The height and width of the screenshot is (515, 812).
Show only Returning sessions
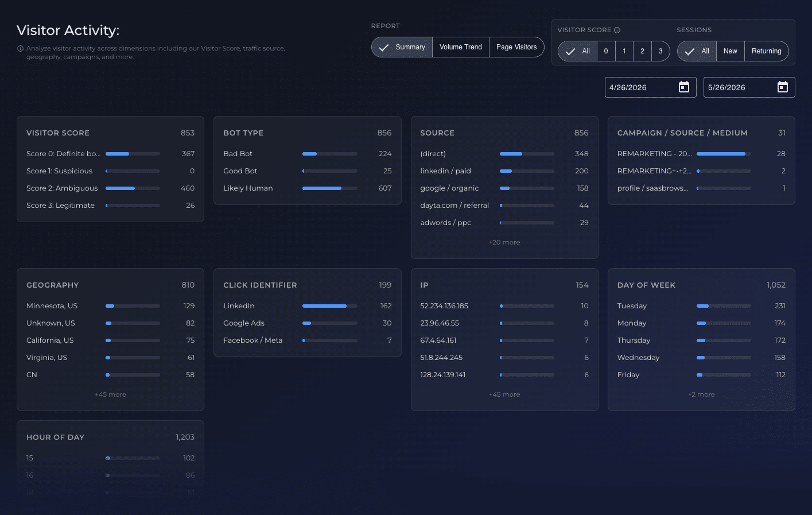(x=767, y=51)
